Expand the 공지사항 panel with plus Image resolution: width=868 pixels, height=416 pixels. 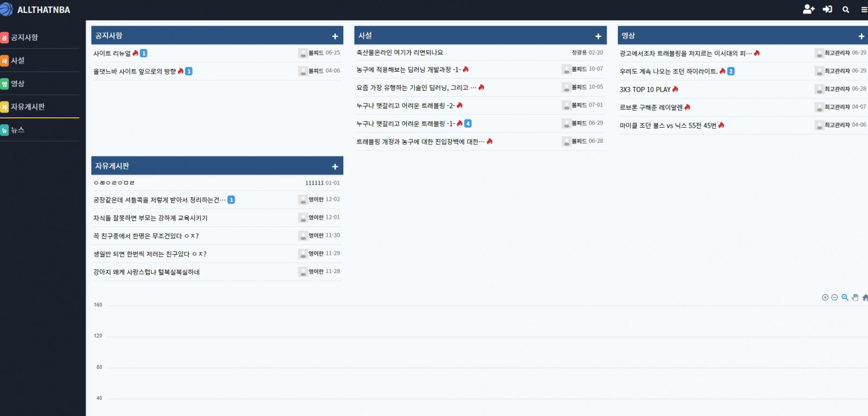(x=335, y=36)
